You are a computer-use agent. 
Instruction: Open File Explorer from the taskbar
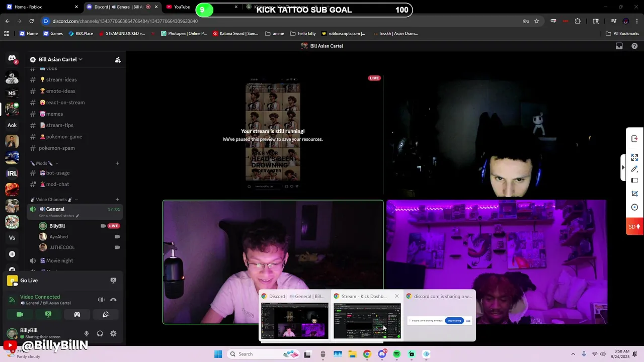pyautogui.click(x=352, y=354)
